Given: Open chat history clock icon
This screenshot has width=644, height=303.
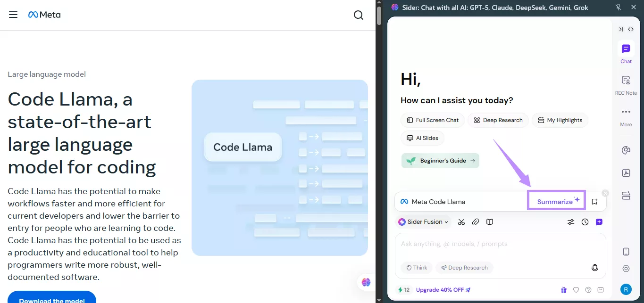Looking at the screenshot, I should pos(585,222).
